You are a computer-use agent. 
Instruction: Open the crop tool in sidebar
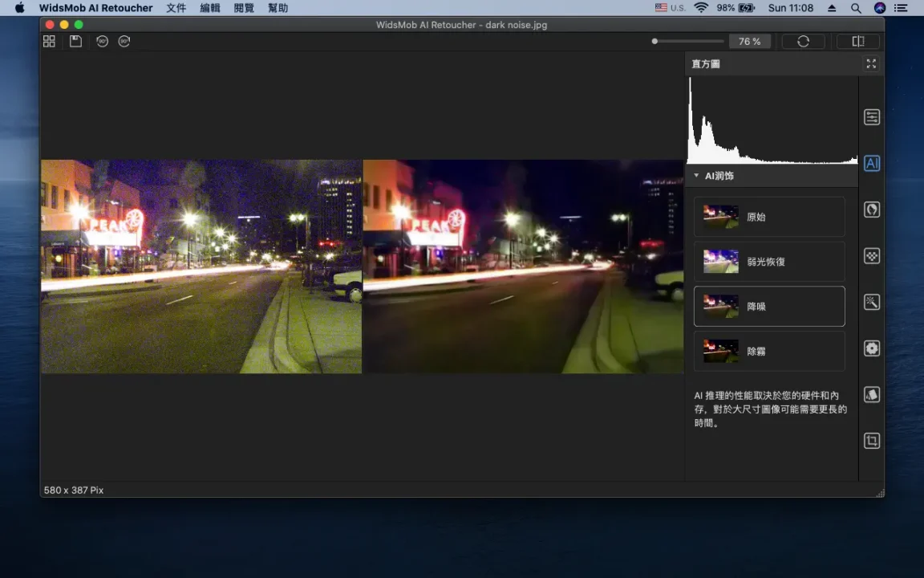click(x=872, y=441)
